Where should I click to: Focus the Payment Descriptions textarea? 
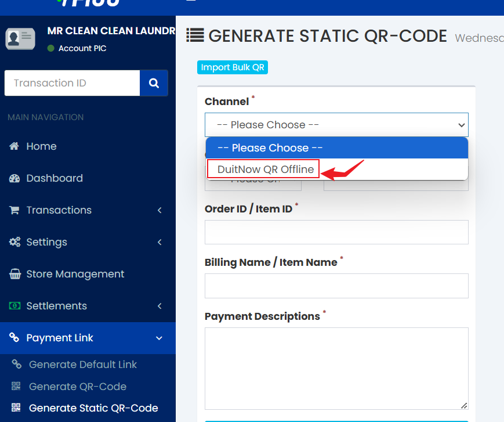(336, 369)
